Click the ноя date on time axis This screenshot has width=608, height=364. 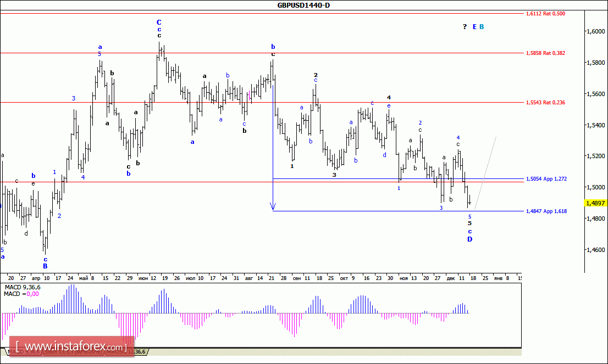[x=404, y=278]
